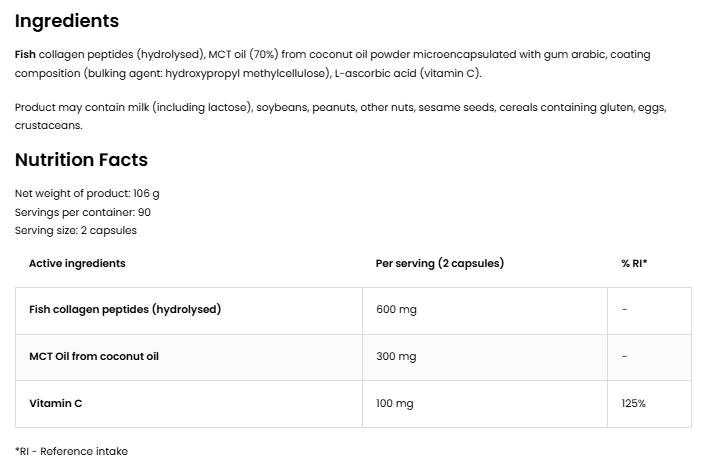The height and width of the screenshot is (472, 705).
Task: Click the 300 mg table cell
Action: 396,356
